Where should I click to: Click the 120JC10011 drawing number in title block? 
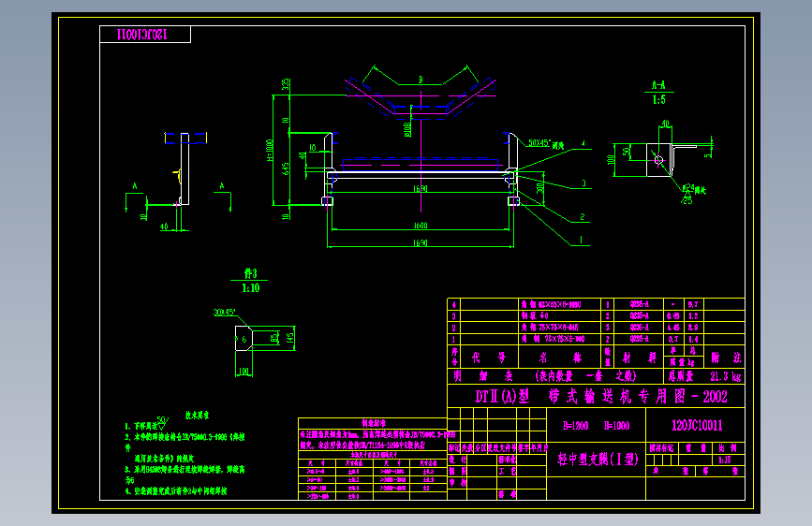click(x=697, y=426)
